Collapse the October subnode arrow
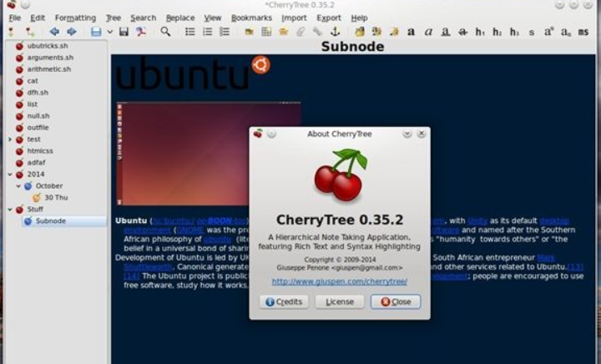Screen dimensions: 601x364 pyautogui.click(x=18, y=186)
